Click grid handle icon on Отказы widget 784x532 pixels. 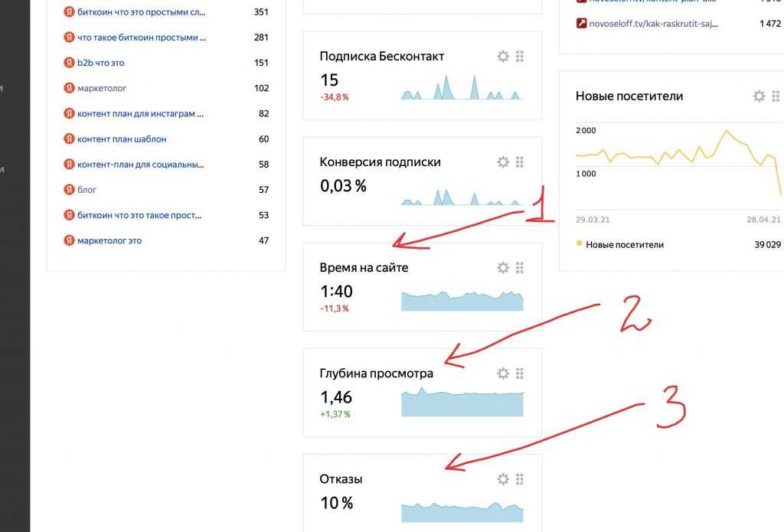click(x=520, y=478)
